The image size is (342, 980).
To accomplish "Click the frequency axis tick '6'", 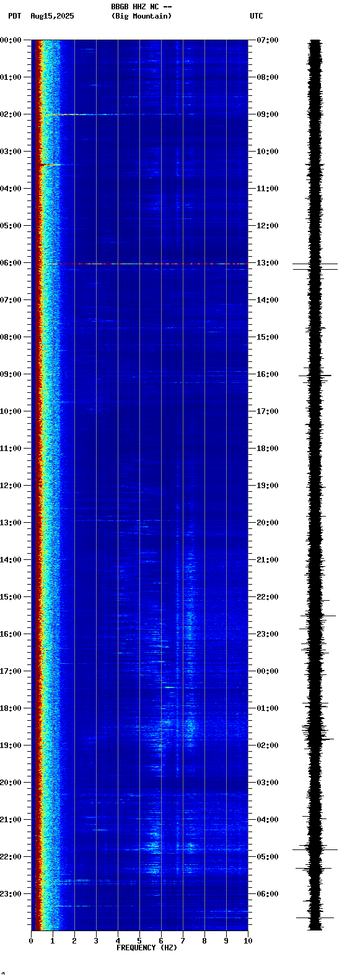I will tap(161, 941).
